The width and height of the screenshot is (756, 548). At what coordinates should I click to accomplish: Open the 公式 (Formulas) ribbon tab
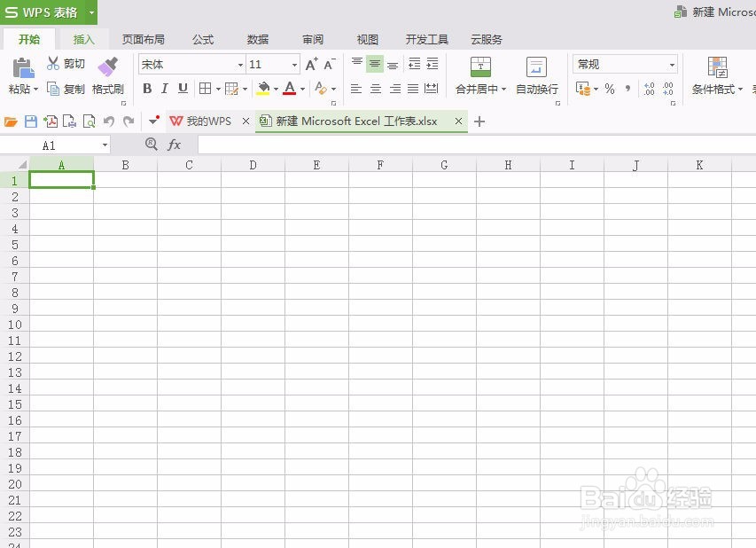click(x=202, y=39)
